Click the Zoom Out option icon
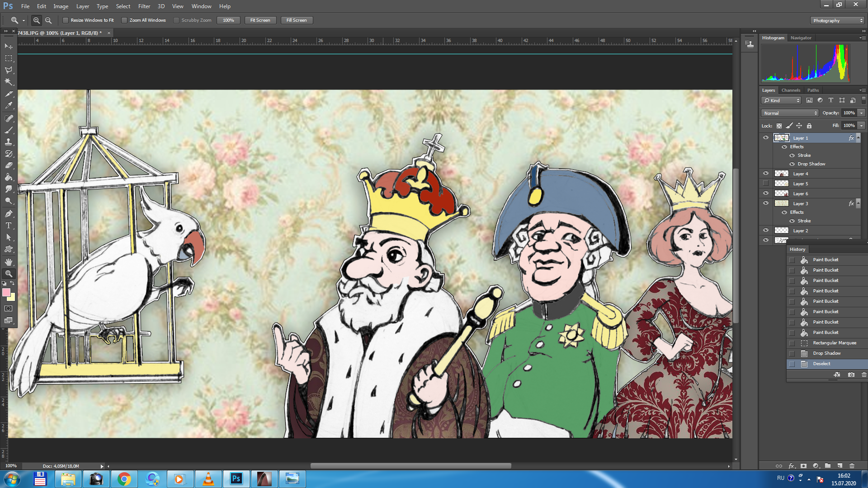The width and height of the screenshot is (868, 488). (48, 20)
